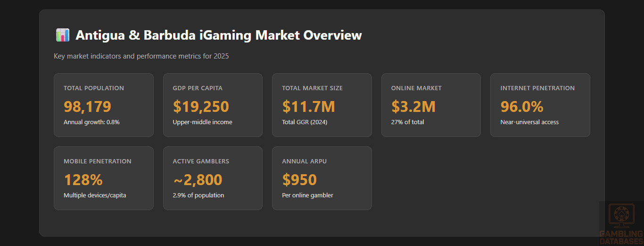The height and width of the screenshot is (246, 644).
Task: Open the Active Gamblers card
Action: tap(213, 178)
